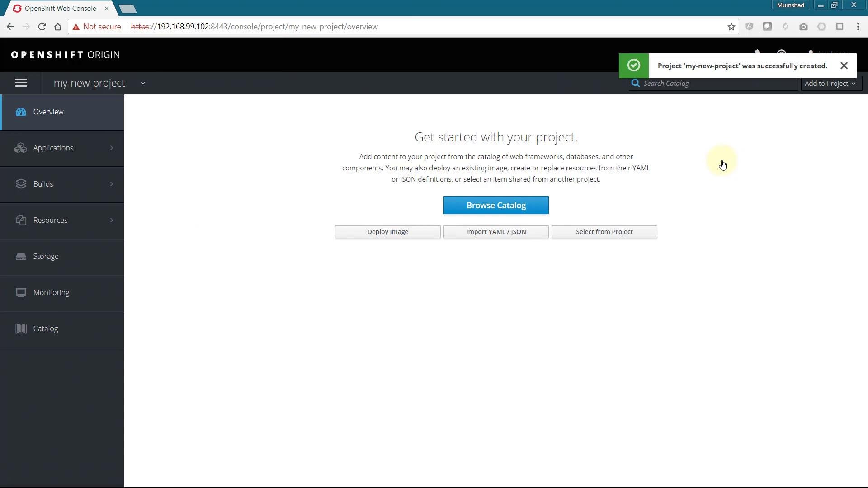The image size is (868, 488).
Task: Click the square extension icon beside Chrome menu
Action: coord(840,27)
